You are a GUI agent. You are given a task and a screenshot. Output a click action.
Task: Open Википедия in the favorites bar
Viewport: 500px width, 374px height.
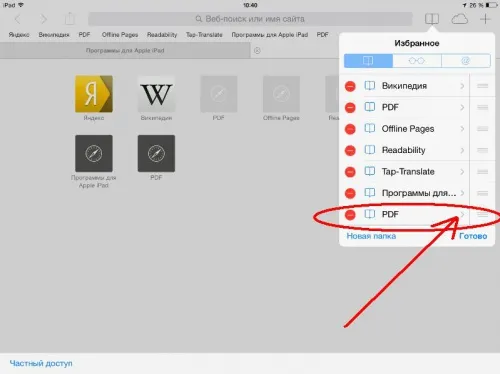[x=54, y=35]
